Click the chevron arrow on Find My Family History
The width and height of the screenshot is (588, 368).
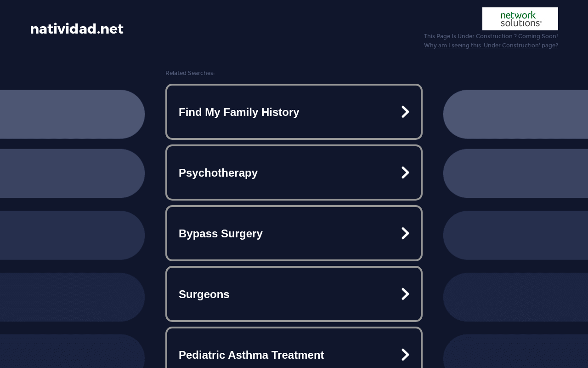click(405, 112)
